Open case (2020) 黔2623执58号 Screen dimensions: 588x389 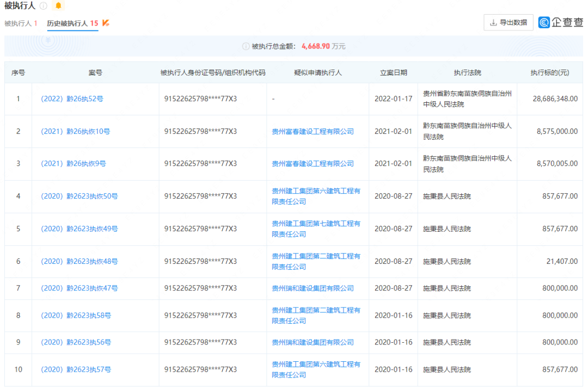point(76,316)
